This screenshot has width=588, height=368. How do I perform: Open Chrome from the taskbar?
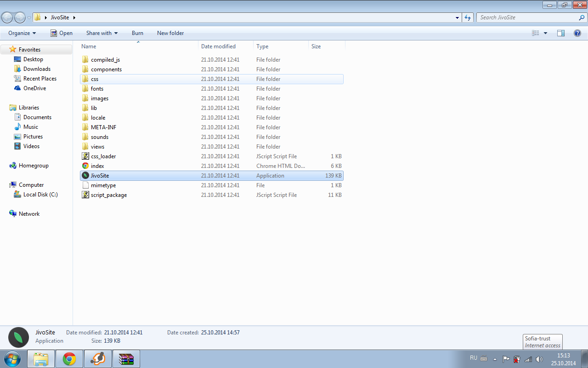point(69,359)
